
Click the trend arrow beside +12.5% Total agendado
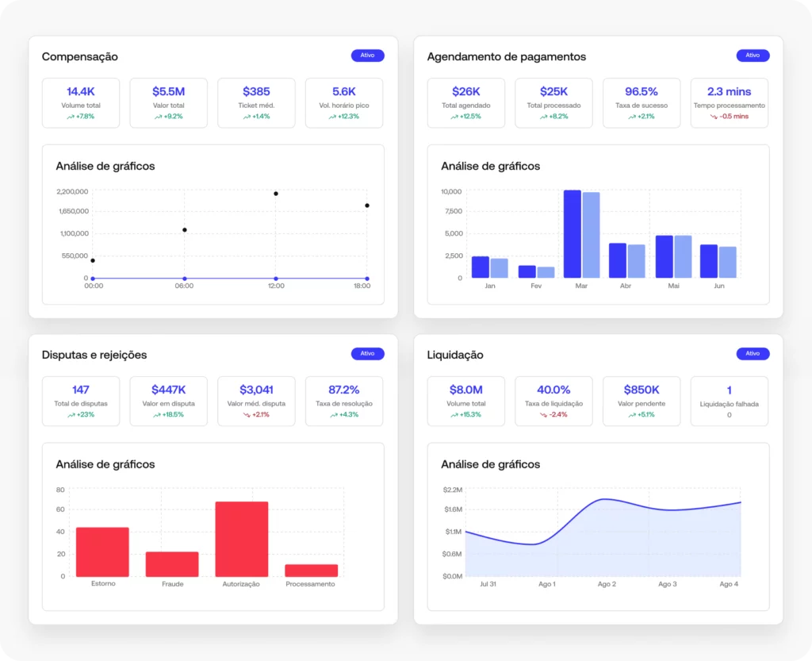[x=454, y=117]
